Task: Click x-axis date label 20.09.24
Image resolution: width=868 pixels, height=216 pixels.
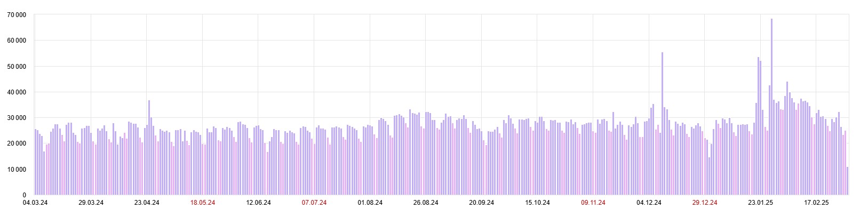Action: [x=481, y=203]
